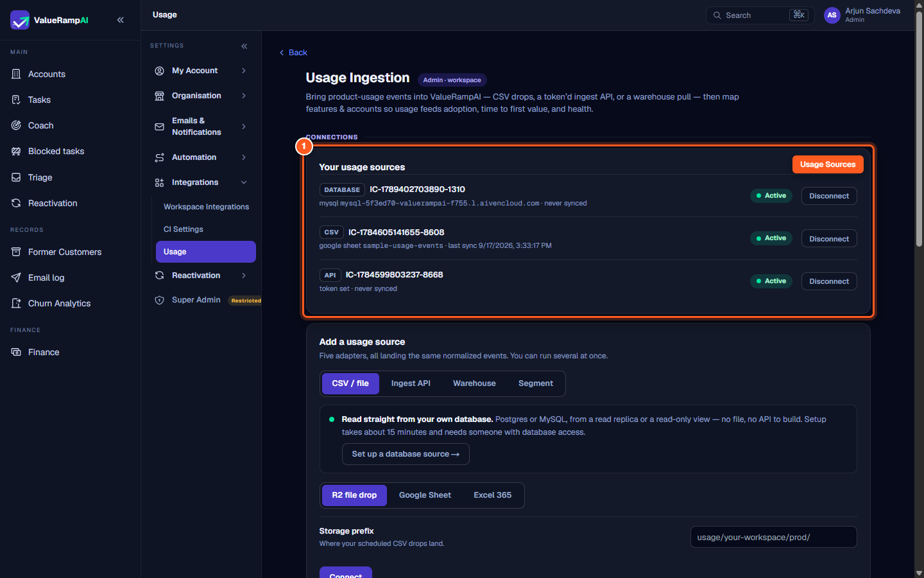
Task: Click the Reactivation icon in main sidebar
Action: (x=16, y=203)
